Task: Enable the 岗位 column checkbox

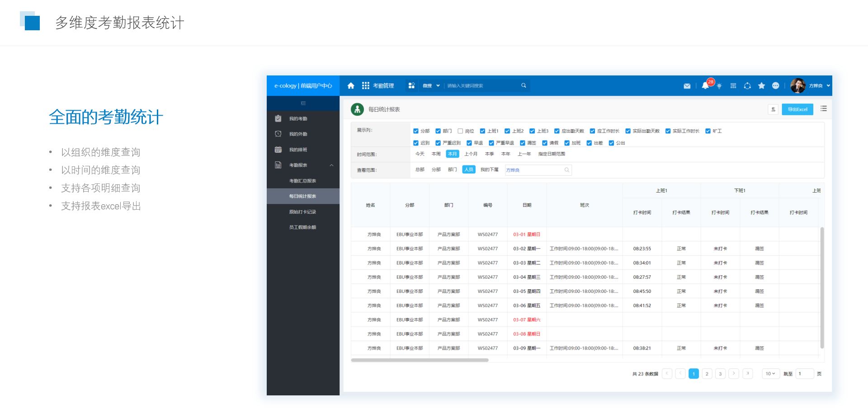Action: point(460,131)
